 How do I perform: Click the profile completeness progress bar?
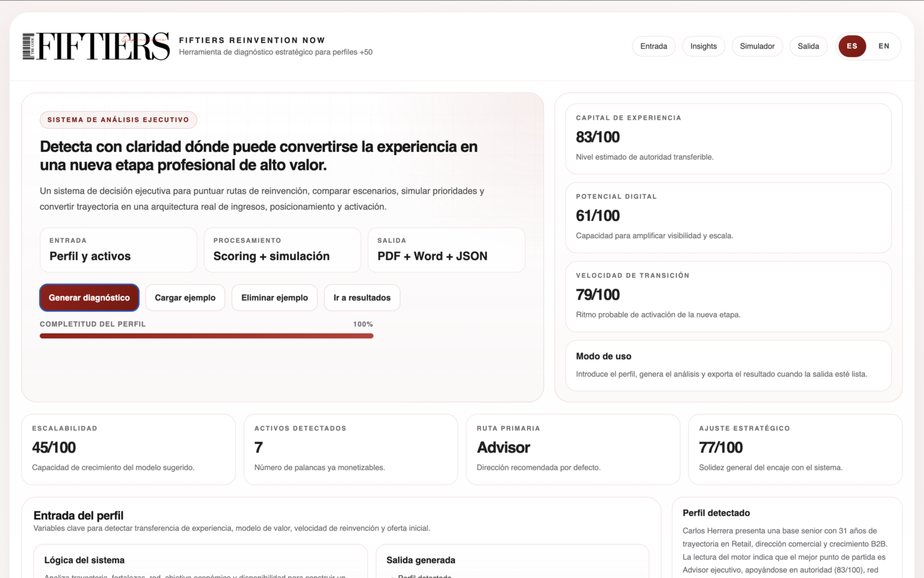[206, 336]
